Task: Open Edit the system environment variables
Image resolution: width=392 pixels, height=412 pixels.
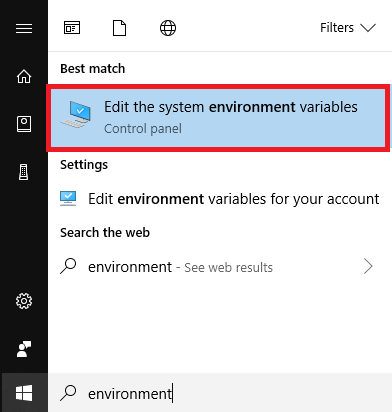Action: [218, 118]
